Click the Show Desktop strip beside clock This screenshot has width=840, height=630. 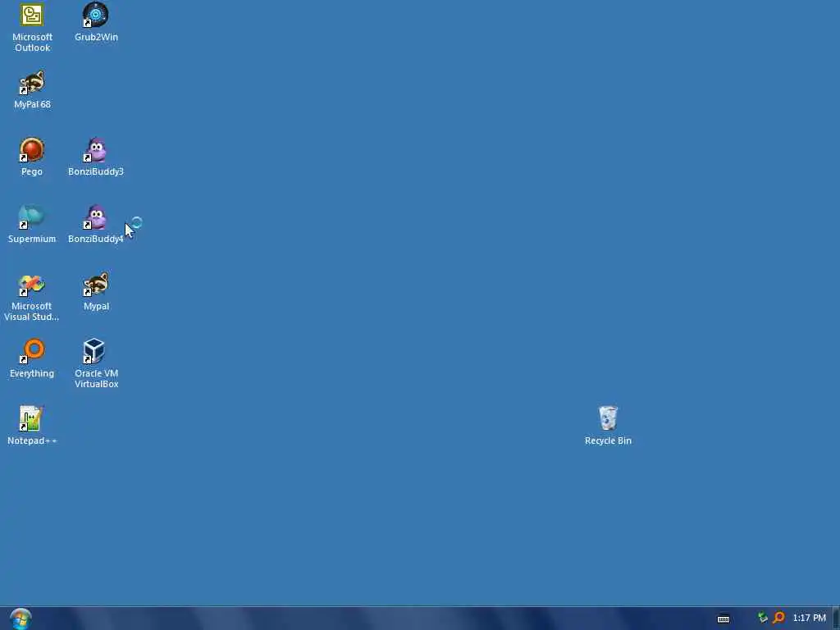pyautogui.click(x=836, y=619)
